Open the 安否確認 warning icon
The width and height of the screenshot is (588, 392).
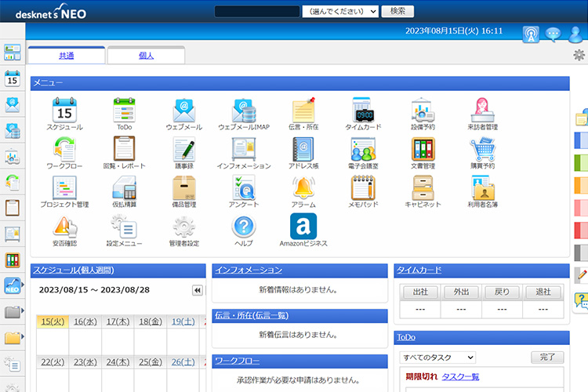pyautogui.click(x=64, y=227)
